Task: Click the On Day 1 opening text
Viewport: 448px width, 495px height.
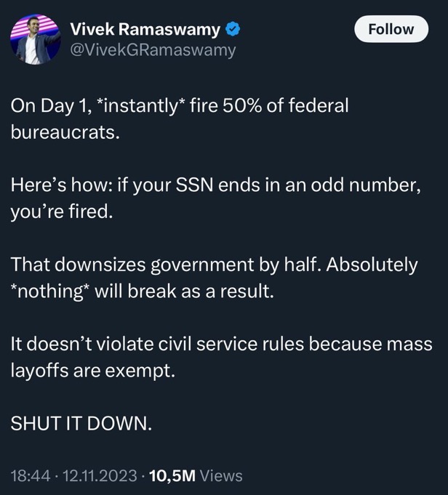Action: click(x=52, y=105)
